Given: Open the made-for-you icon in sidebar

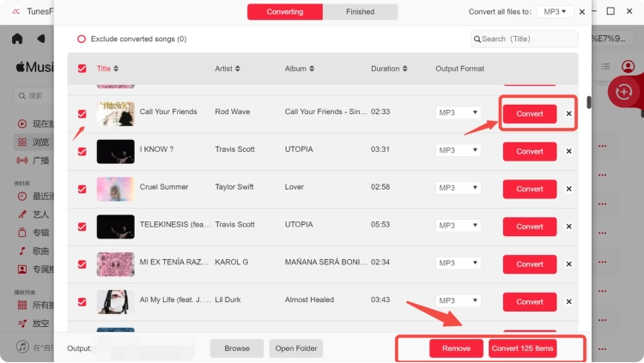Looking at the screenshot, I should [22, 269].
